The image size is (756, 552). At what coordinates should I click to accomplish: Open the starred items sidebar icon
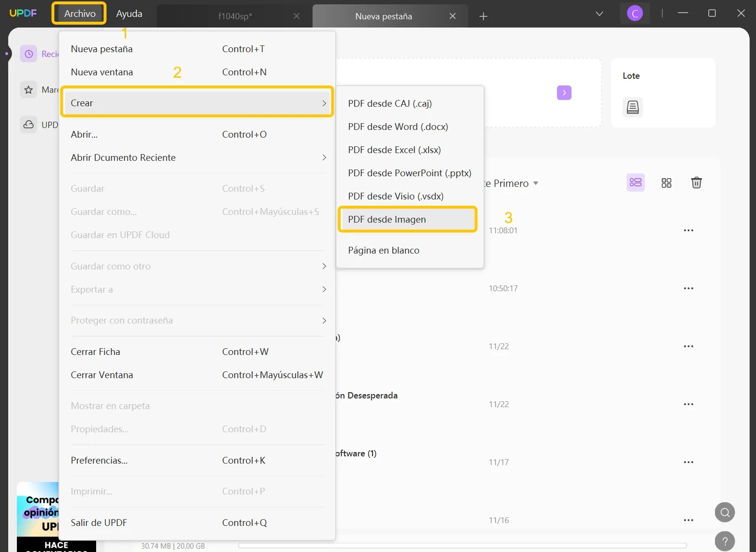point(29,90)
